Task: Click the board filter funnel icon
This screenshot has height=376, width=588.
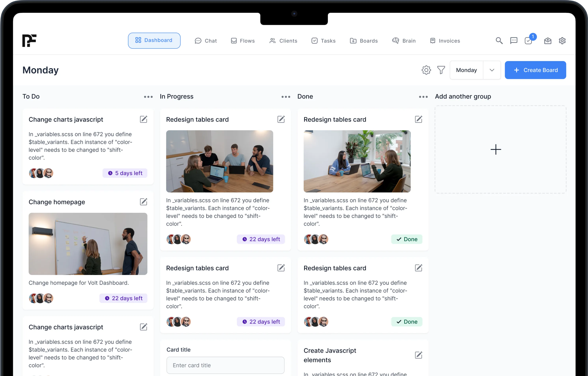Action: click(x=441, y=70)
